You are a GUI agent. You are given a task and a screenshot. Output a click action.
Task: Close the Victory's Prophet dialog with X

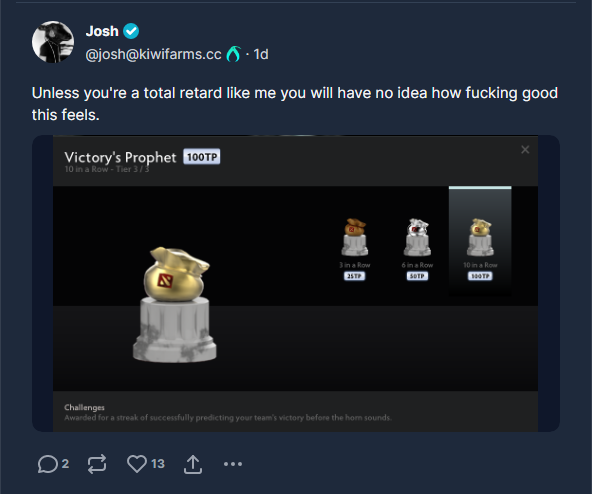[x=525, y=150]
